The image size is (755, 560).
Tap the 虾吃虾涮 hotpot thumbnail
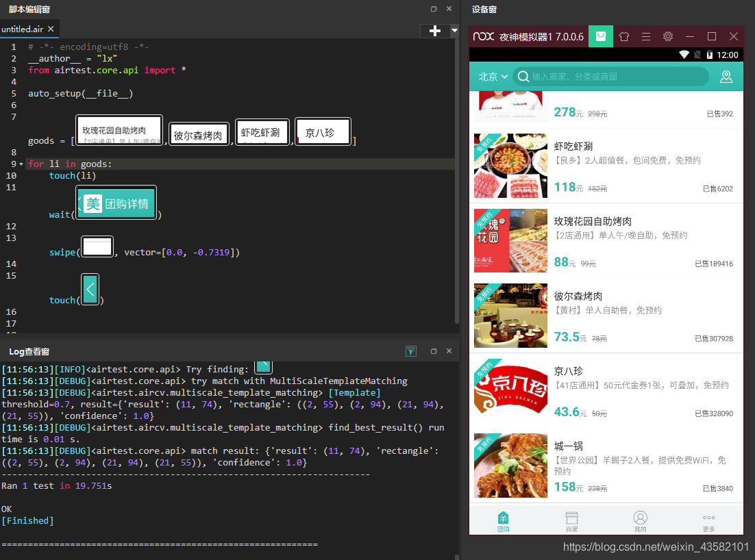pos(510,166)
